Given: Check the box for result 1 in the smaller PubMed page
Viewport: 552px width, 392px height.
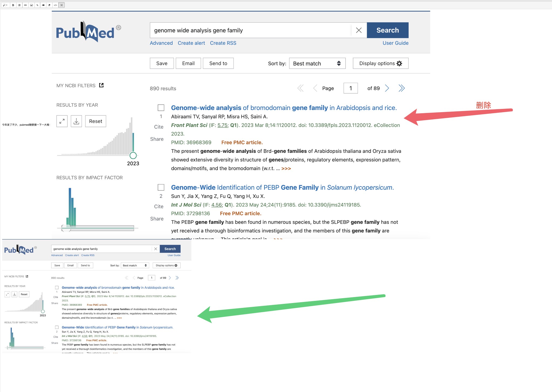Looking at the screenshot, I should point(57,288).
